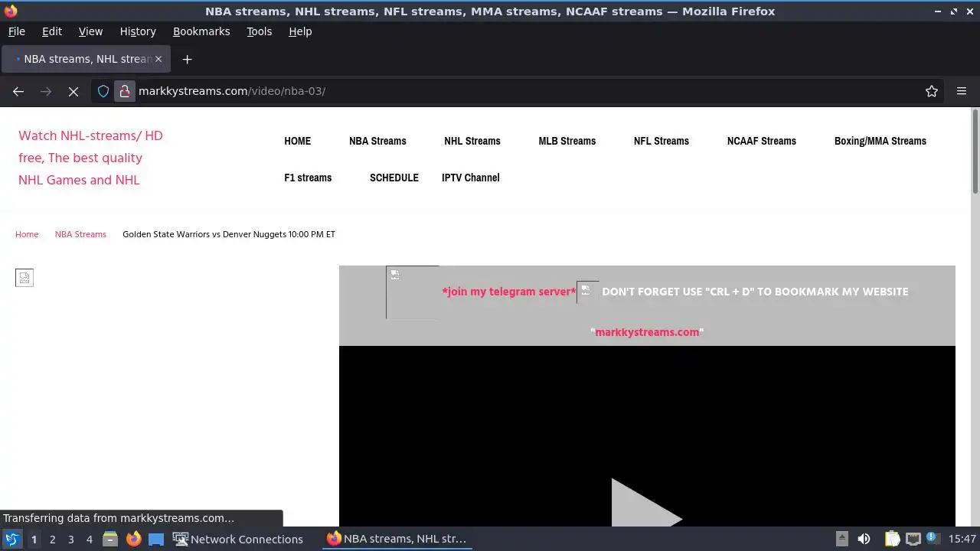Bookmark this page with the star

click(932, 91)
